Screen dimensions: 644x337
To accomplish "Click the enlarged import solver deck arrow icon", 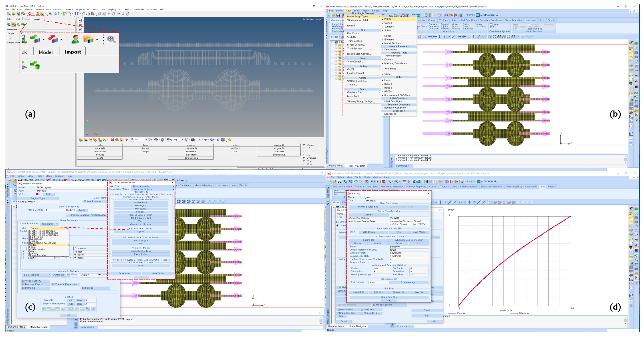I will (x=35, y=39).
